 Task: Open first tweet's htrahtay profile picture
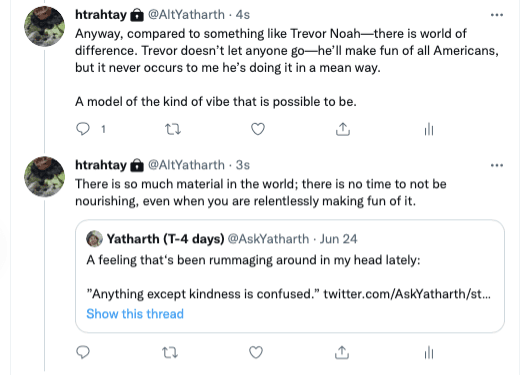click(45, 26)
